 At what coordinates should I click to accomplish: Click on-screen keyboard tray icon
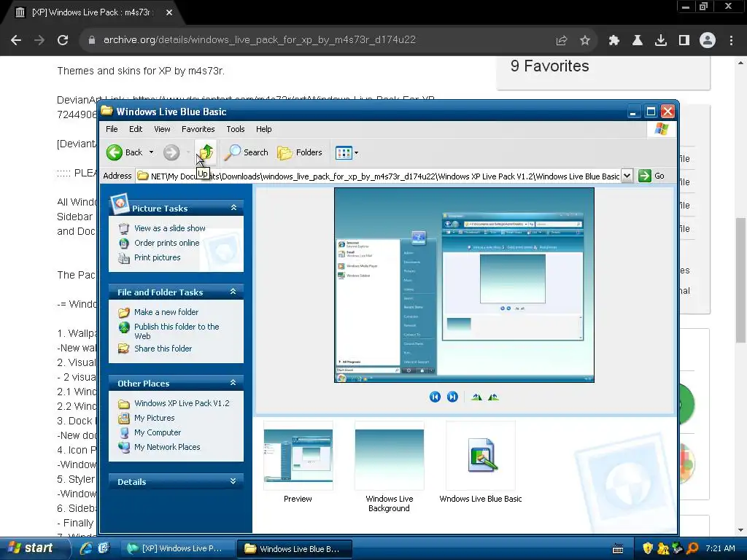coord(618,548)
